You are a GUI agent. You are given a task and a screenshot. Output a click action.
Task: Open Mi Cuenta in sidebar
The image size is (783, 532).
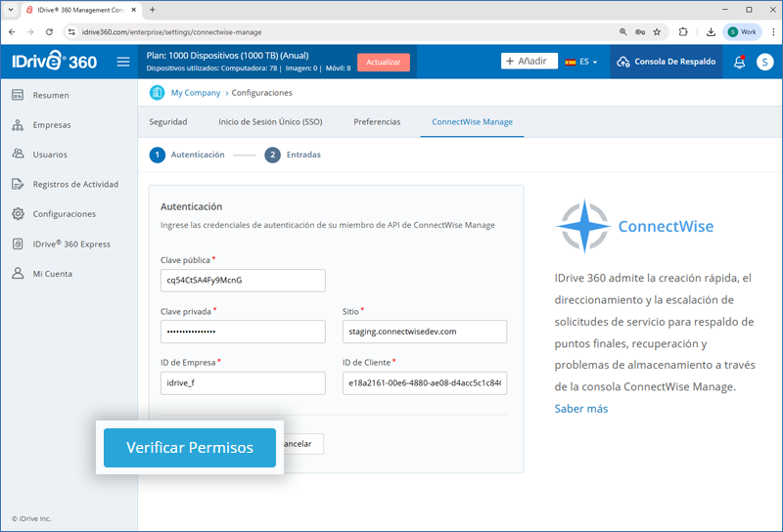pyautogui.click(x=53, y=273)
